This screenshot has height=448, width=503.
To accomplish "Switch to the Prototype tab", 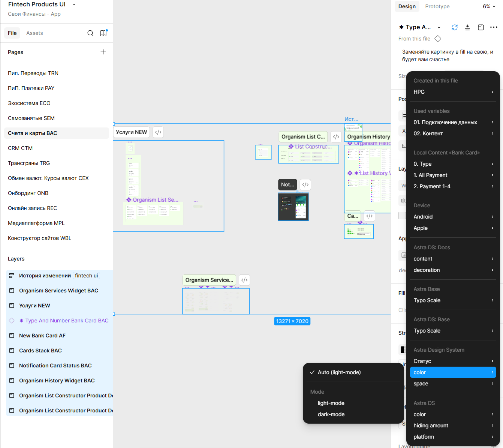I will tap(437, 6).
